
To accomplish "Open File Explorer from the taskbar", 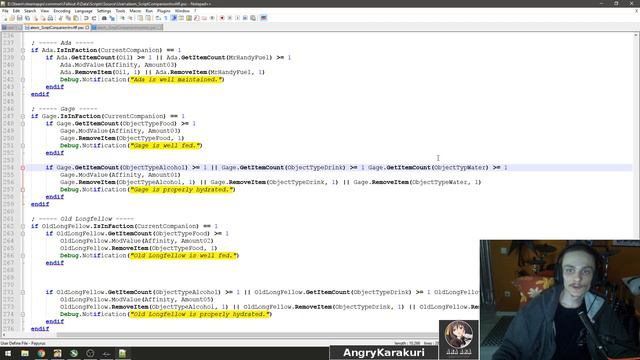I will 25,353.
